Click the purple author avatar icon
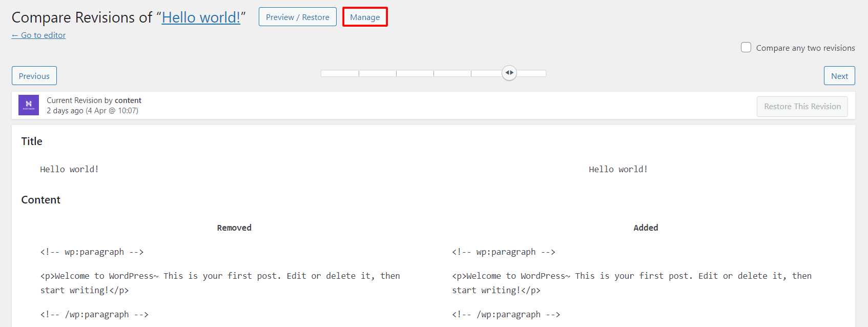Screen dimensions: 868x327 point(29,105)
